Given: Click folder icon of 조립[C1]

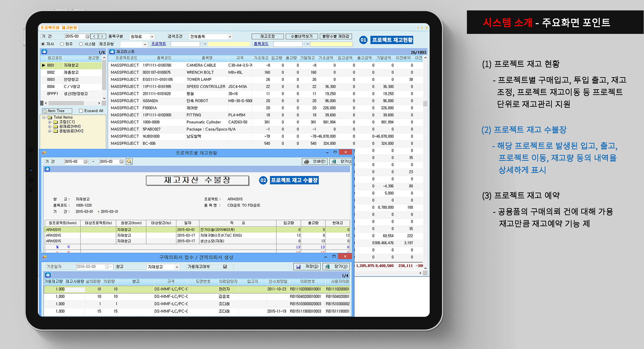Looking at the screenshot, I should [x=56, y=122].
